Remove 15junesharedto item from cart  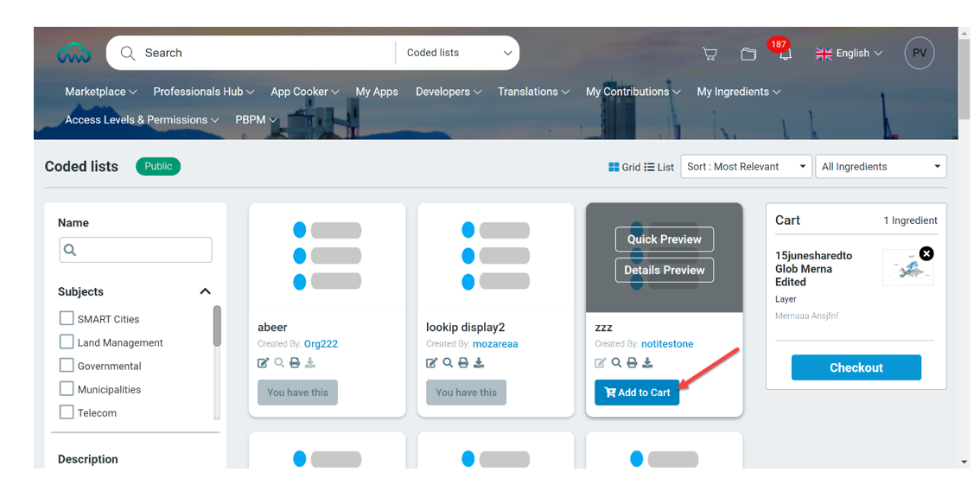click(x=927, y=253)
